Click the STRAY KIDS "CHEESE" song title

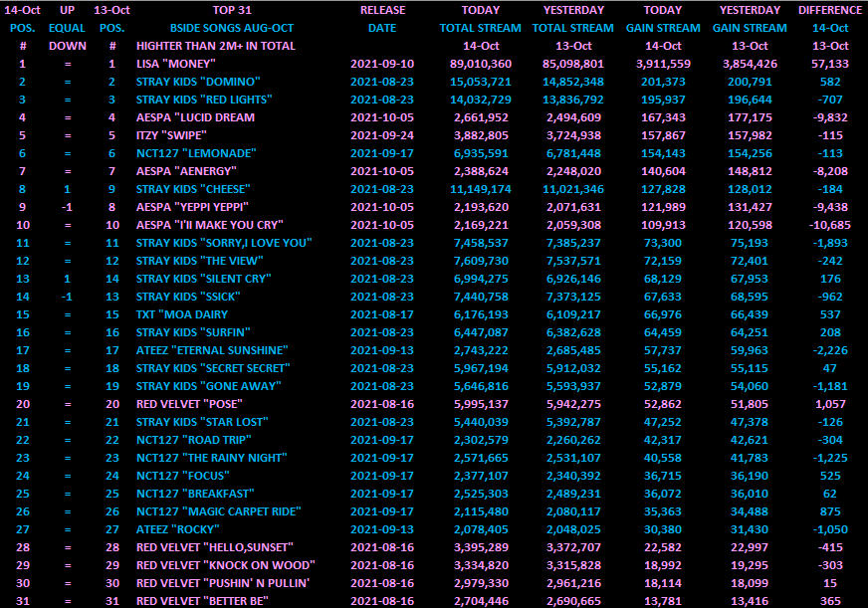pos(193,189)
